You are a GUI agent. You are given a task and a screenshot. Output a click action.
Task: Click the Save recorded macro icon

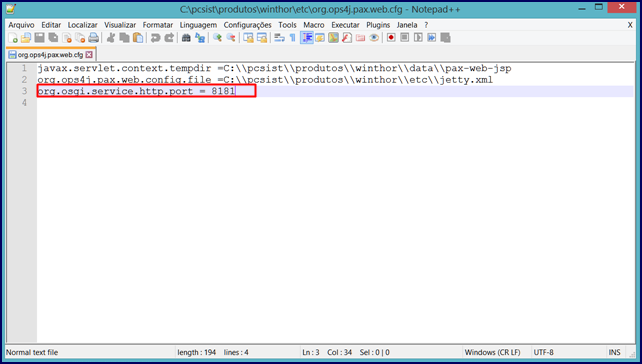(445, 38)
